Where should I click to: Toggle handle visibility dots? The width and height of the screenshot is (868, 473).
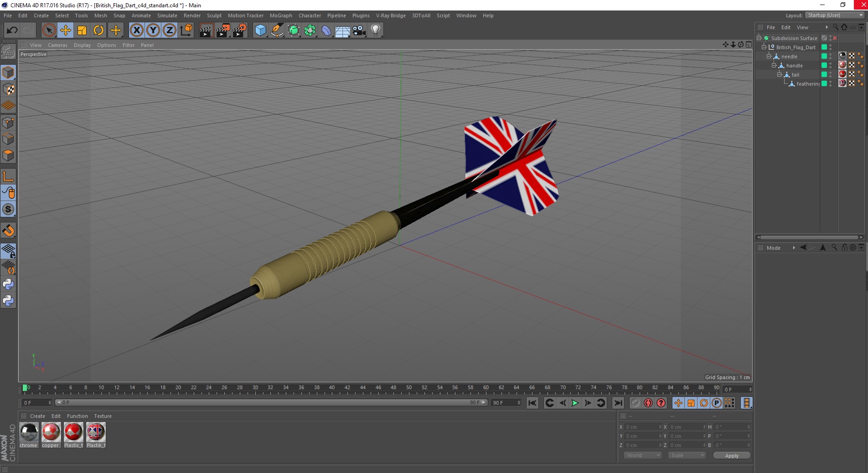point(831,65)
